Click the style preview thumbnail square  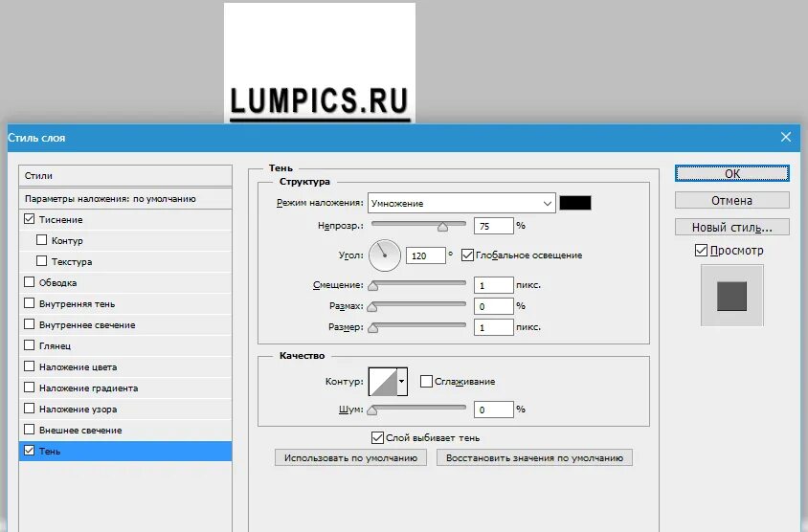[x=731, y=296]
